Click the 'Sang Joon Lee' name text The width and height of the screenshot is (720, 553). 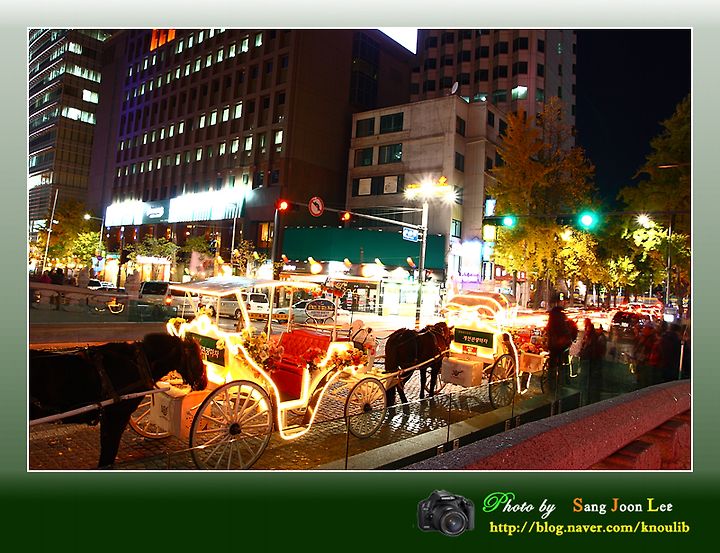coord(623,506)
